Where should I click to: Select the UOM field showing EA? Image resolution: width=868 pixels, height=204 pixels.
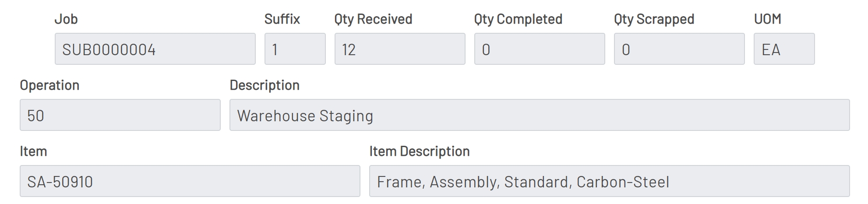(x=784, y=49)
